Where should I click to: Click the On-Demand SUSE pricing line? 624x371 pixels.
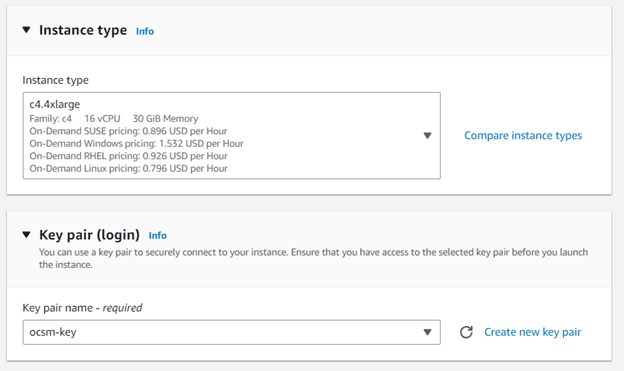128,131
